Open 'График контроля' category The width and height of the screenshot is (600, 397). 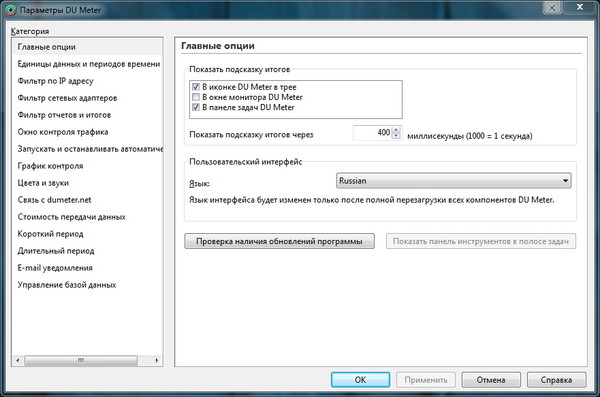tap(87, 166)
